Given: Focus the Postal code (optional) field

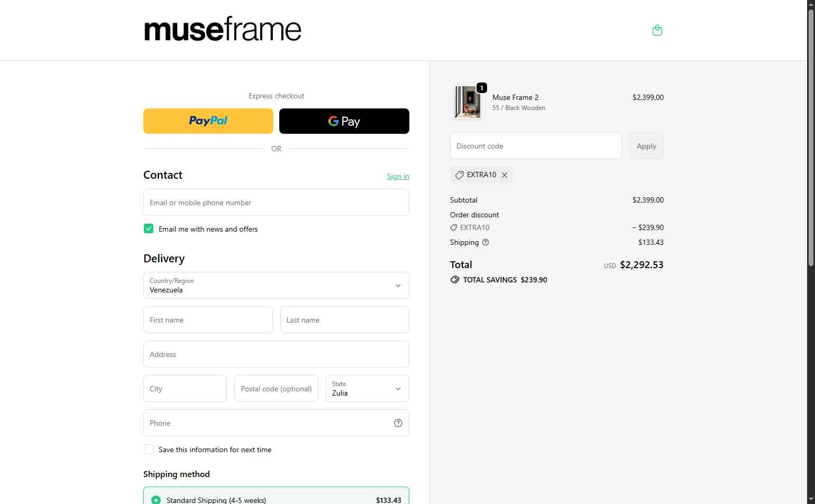Looking at the screenshot, I should point(276,389).
